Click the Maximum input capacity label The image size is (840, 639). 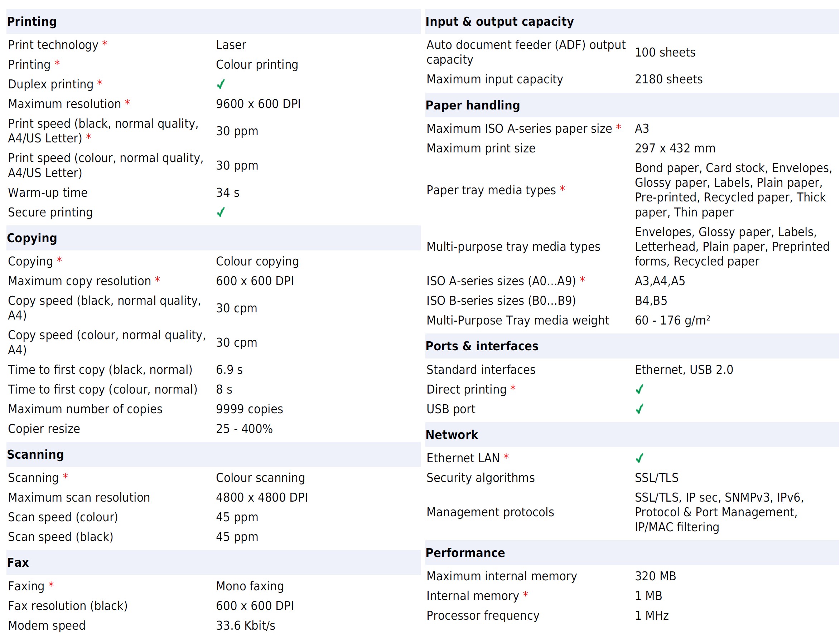[x=494, y=79]
